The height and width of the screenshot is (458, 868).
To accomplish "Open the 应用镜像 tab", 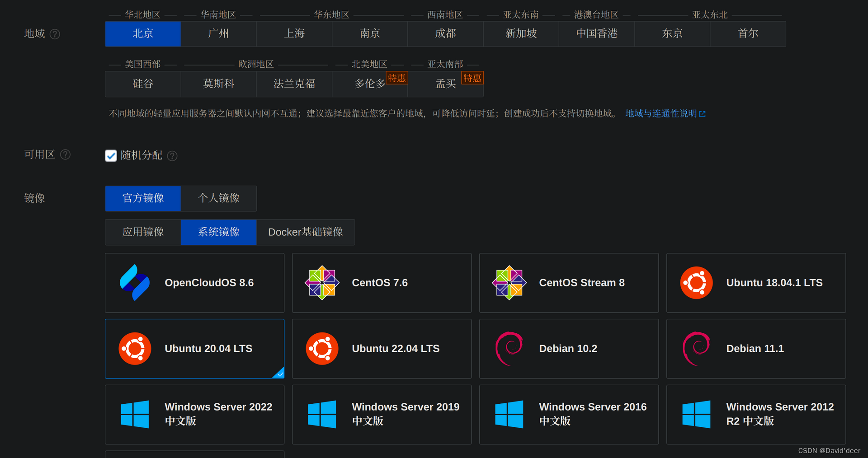I will tap(143, 232).
